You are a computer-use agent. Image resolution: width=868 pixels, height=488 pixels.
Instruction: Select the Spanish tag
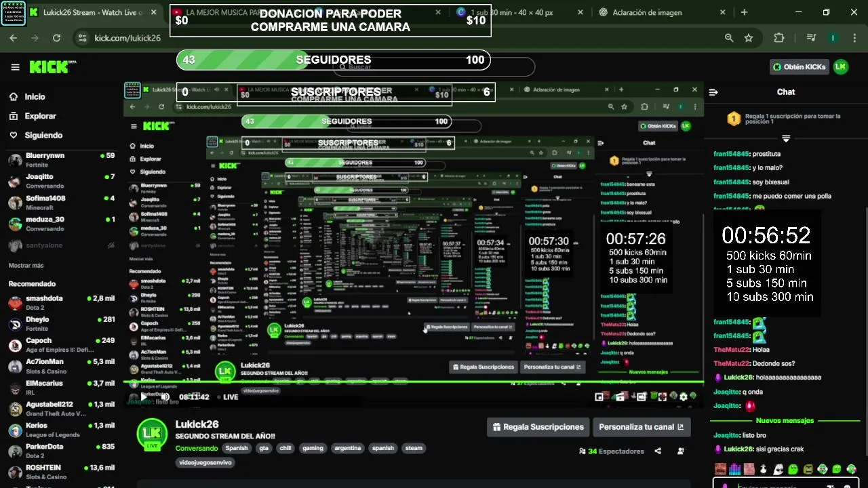(237, 448)
